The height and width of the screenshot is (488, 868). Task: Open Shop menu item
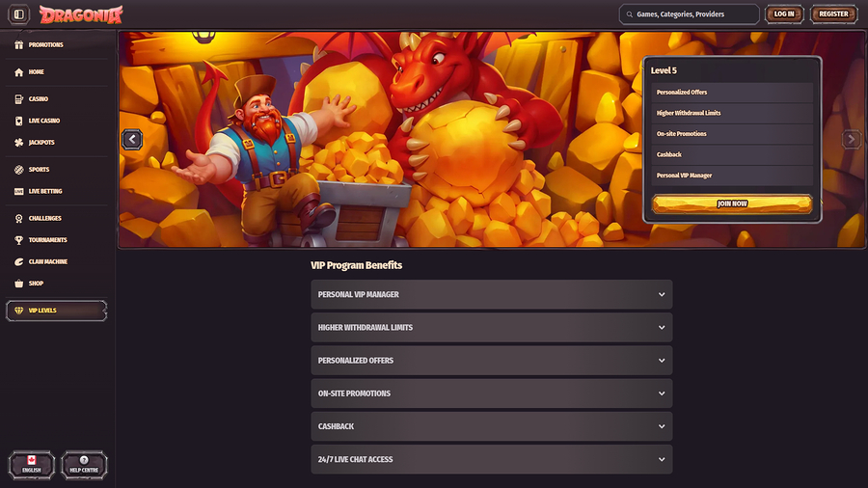tap(57, 284)
